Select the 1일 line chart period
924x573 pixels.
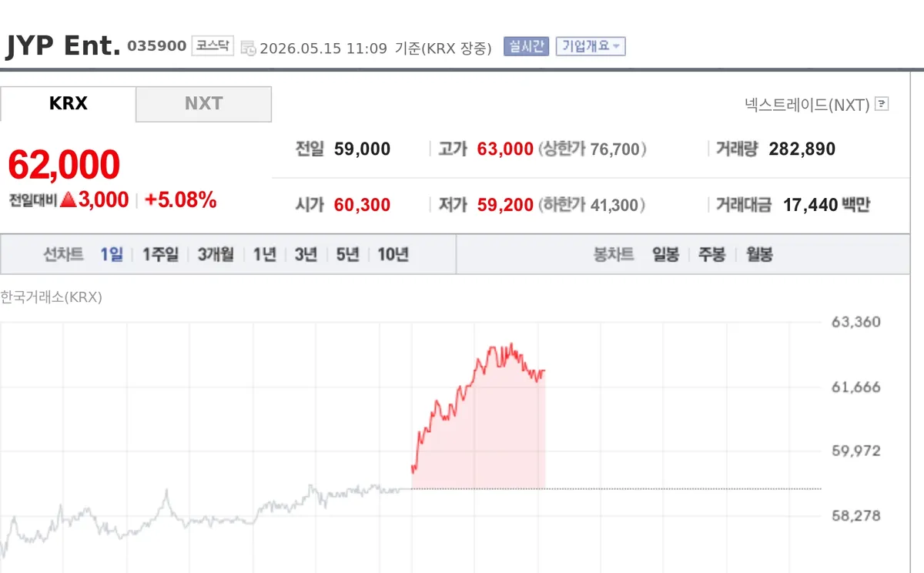[x=112, y=255]
